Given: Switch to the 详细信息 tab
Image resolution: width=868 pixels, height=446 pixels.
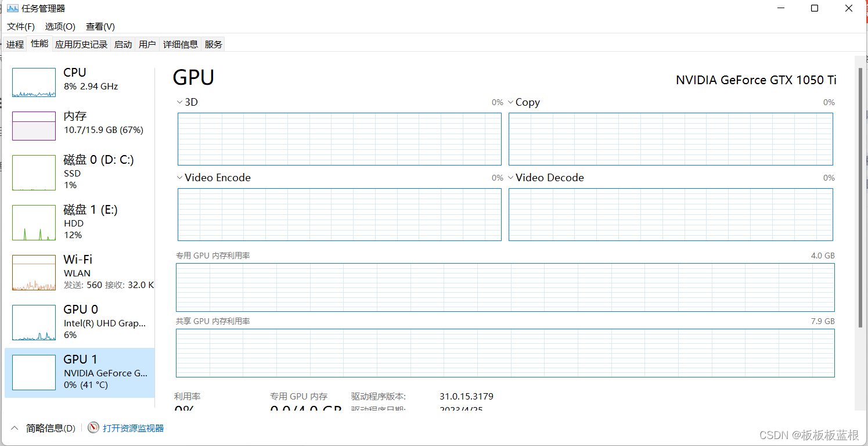Looking at the screenshot, I should tap(181, 45).
